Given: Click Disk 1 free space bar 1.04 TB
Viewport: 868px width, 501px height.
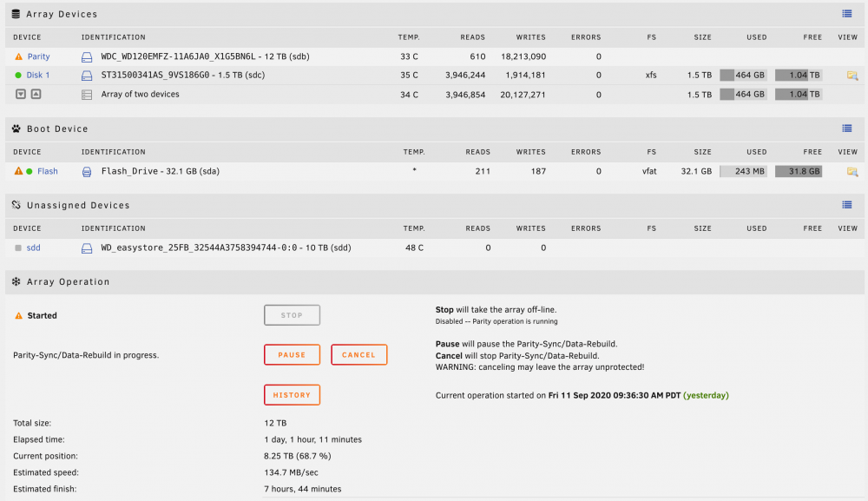Looking at the screenshot, I should click(799, 76).
